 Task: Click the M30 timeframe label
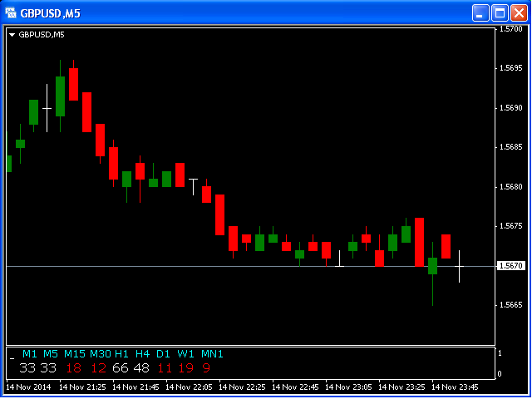(x=100, y=354)
